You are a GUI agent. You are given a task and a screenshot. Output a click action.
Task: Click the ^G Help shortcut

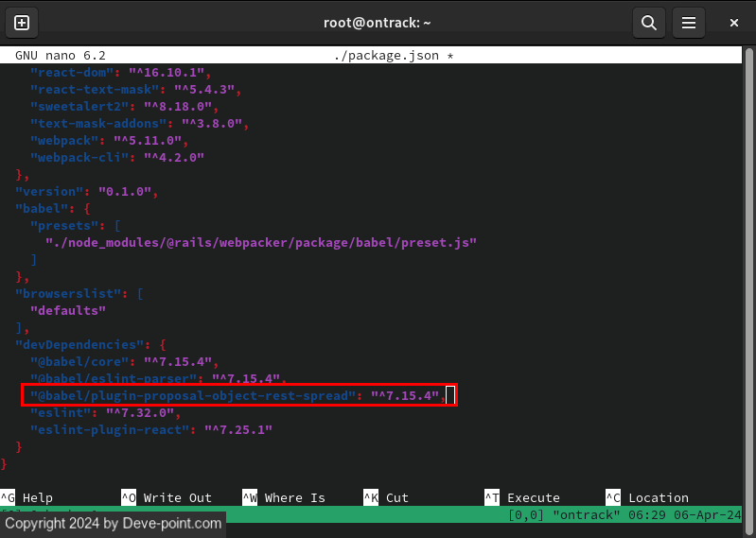pyautogui.click(x=26, y=497)
